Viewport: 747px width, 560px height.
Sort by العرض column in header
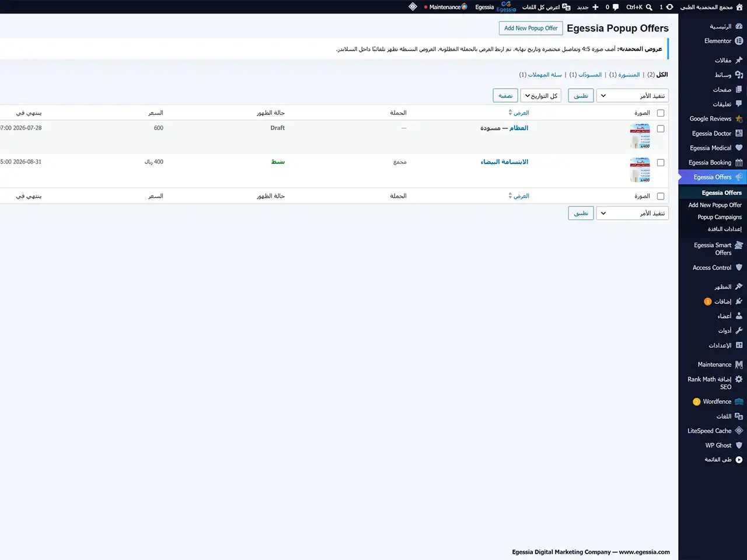coord(519,113)
